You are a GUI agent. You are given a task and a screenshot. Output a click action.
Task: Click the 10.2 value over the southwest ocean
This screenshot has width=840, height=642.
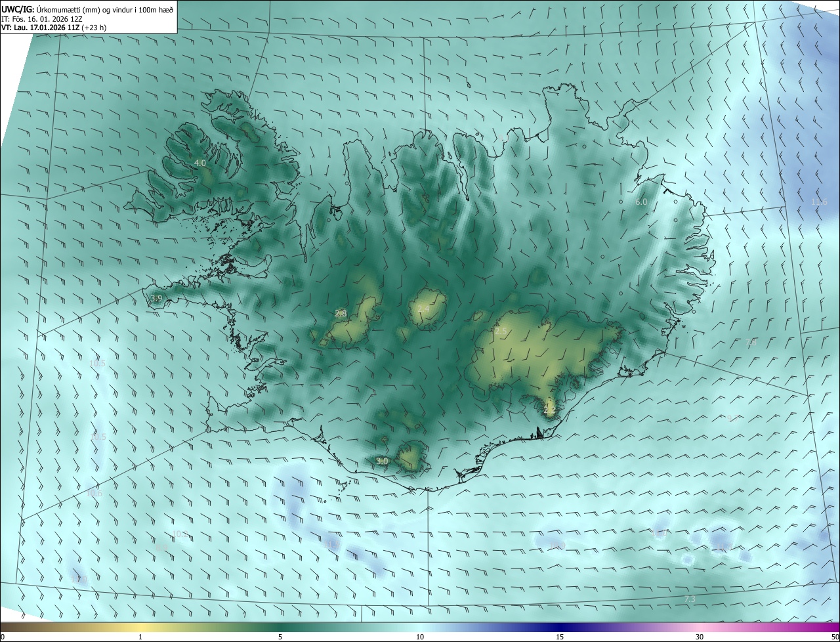(180, 534)
